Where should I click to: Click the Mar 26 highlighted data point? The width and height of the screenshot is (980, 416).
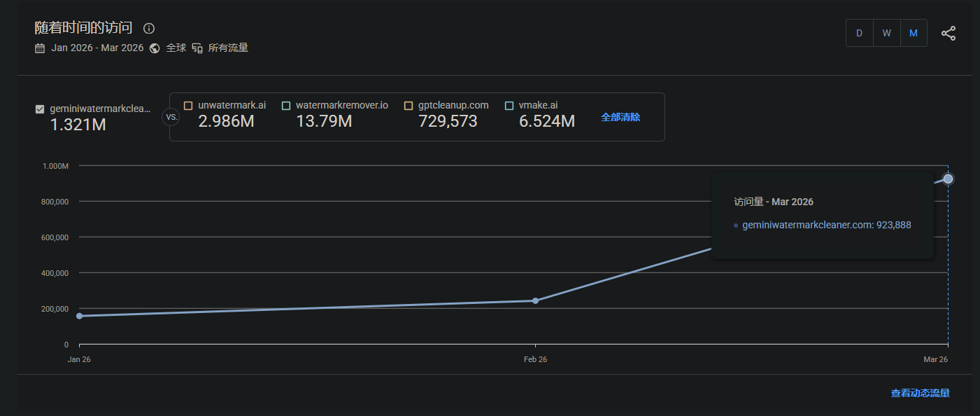point(948,179)
